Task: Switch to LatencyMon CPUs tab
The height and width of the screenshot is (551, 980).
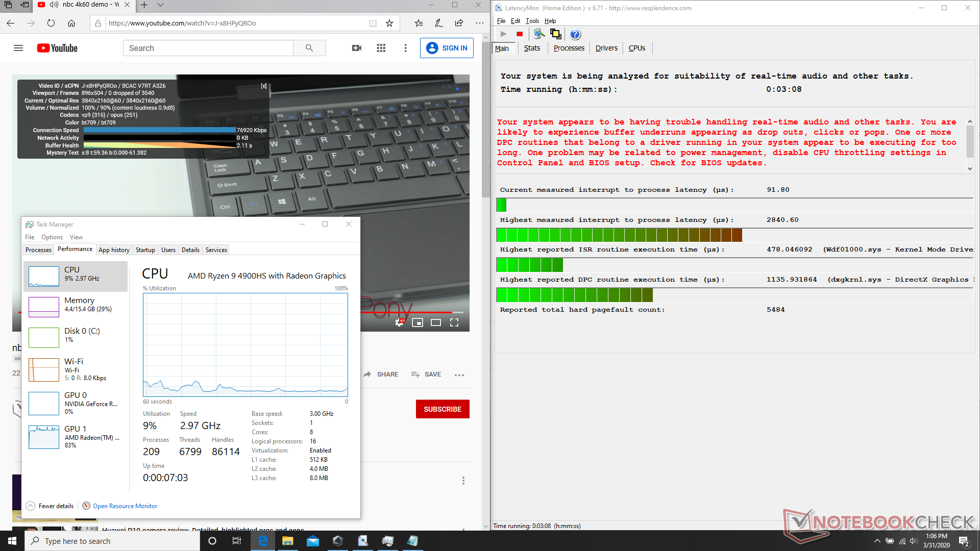Action: point(637,48)
